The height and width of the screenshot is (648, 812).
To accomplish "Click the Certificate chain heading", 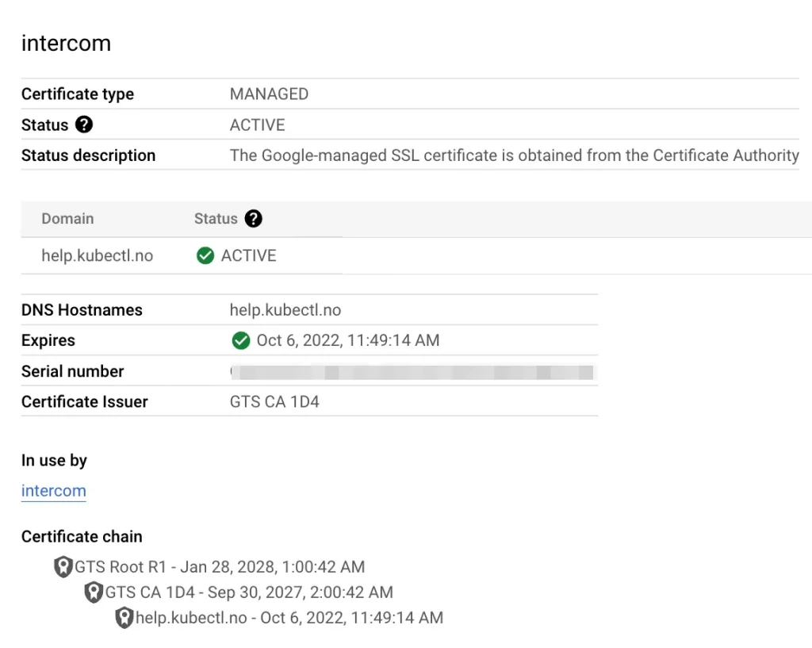I will [82, 536].
